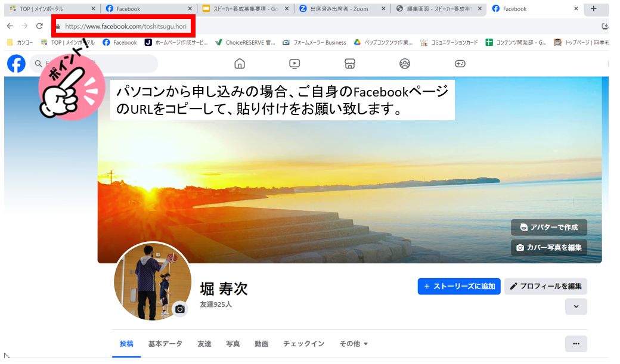The image size is (620, 364).
Task: Open the ChoiceRESERVE bookmark
Action: coord(246,42)
